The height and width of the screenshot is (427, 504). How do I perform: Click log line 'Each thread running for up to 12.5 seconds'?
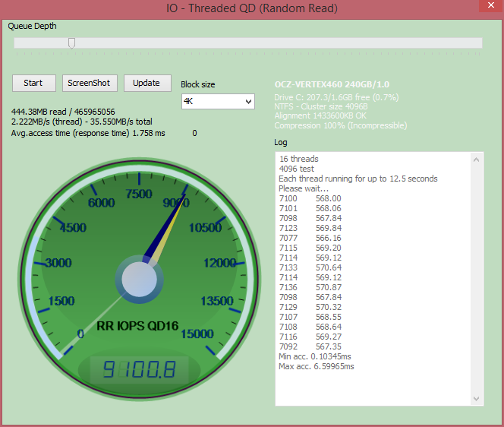[x=358, y=179]
